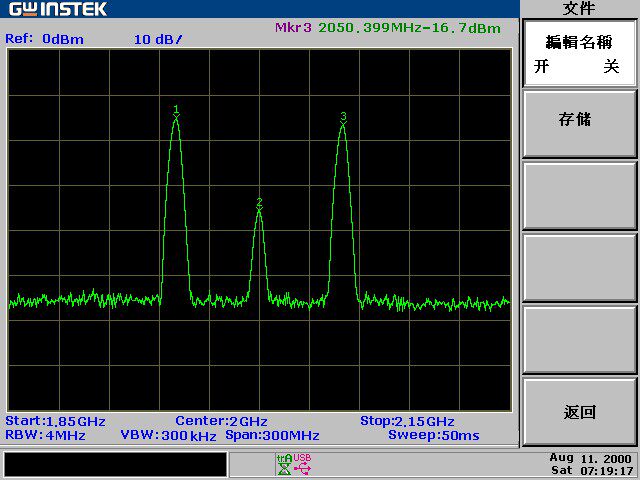Click the GW INSTEK logo

58,9
